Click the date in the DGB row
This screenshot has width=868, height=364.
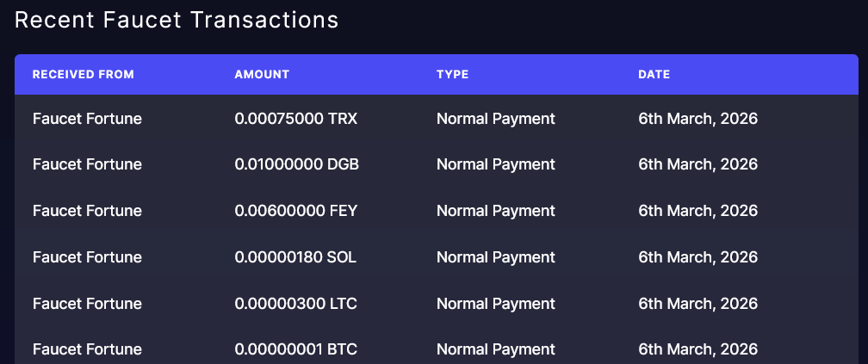click(697, 164)
